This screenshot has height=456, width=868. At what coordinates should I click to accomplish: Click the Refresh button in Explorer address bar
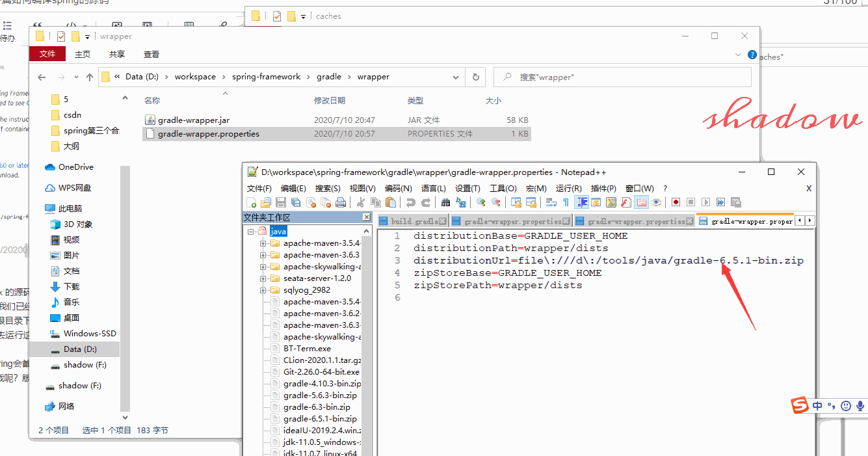pyautogui.click(x=475, y=77)
